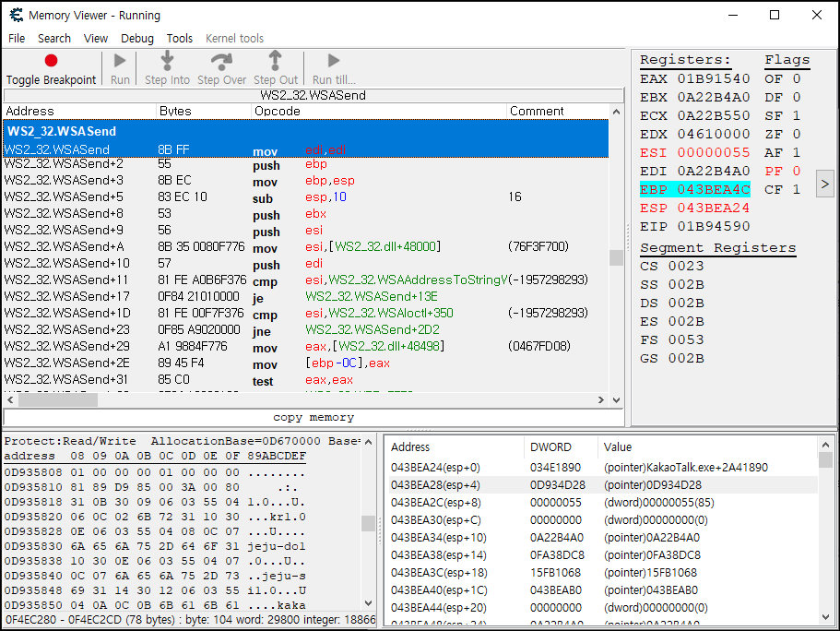
Task: Click hex row 0D935830 with jeju-dol
Action: coord(155,546)
